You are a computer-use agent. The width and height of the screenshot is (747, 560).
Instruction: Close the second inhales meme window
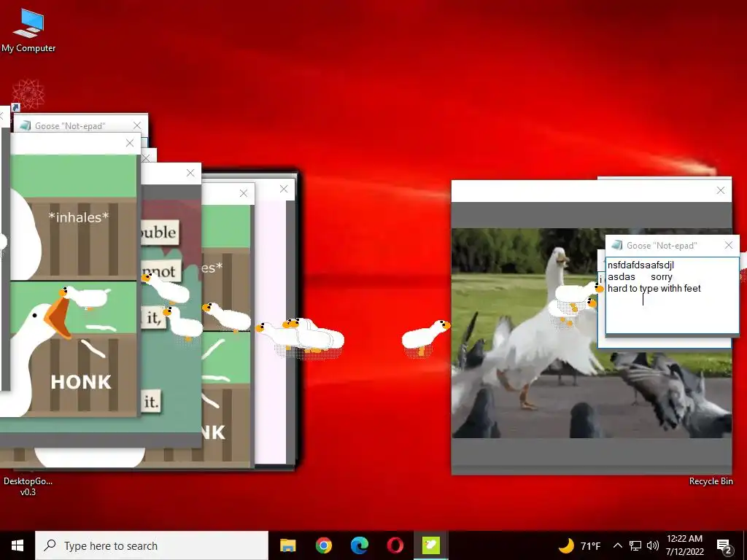[x=244, y=193]
